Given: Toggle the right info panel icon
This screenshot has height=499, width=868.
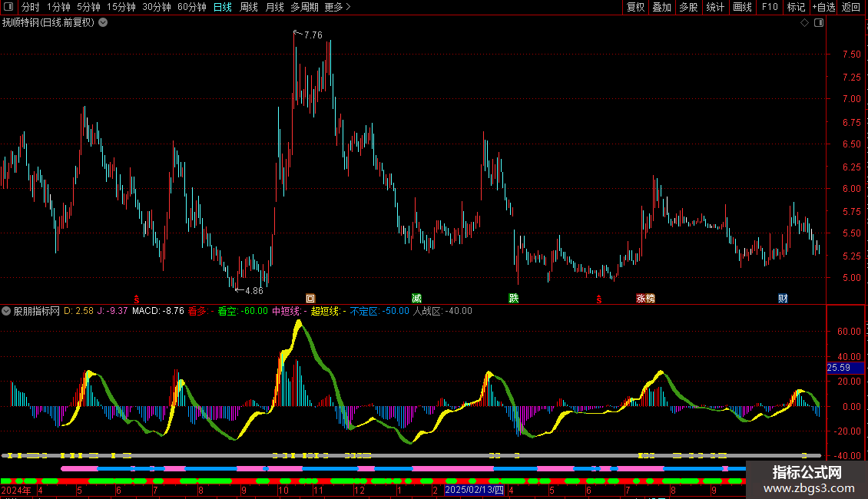Looking at the screenshot, I should point(819,23).
